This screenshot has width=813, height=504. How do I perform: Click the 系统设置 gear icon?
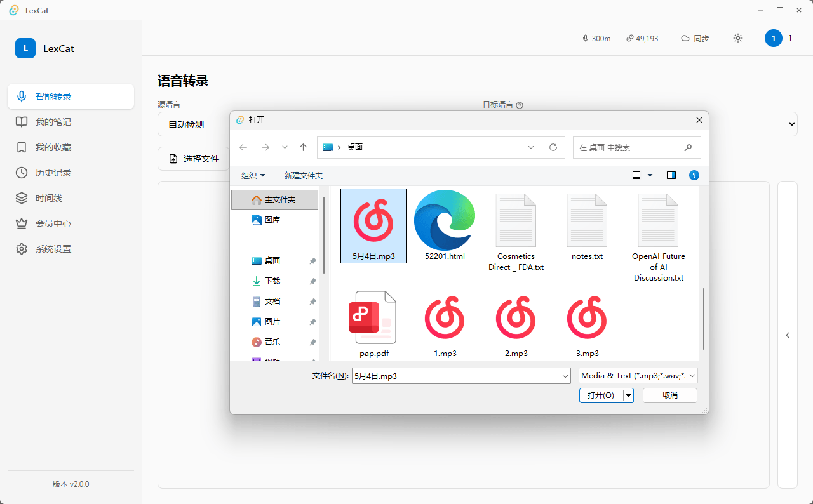coord(22,249)
